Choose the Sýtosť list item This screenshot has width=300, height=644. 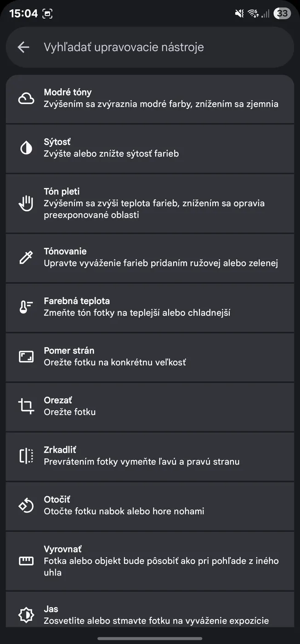point(161,148)
